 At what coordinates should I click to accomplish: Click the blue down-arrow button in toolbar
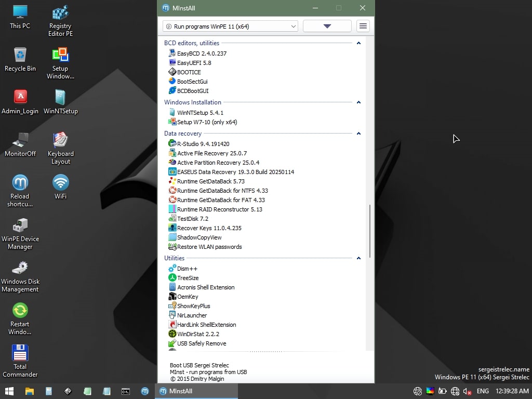coord(327,26)
